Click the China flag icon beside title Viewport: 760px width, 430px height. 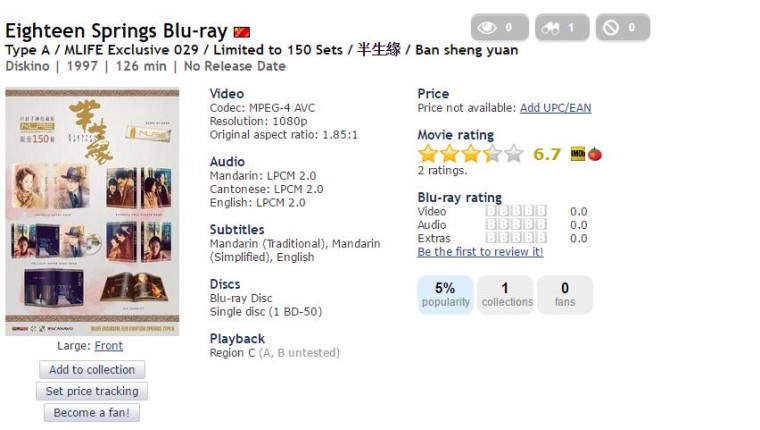(x=242, y=33)
